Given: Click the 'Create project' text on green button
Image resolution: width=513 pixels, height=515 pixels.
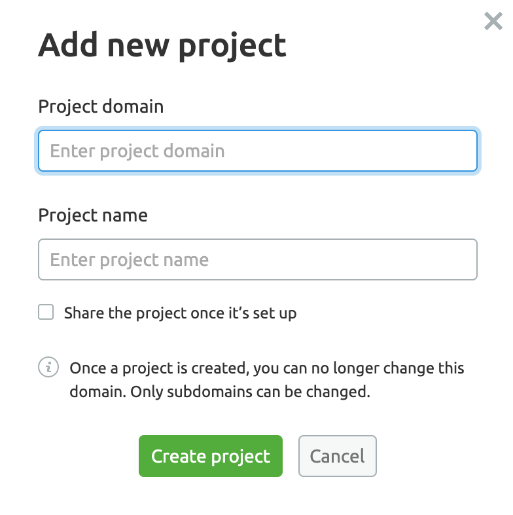Looking at the screenshot, I should point(211,457).
